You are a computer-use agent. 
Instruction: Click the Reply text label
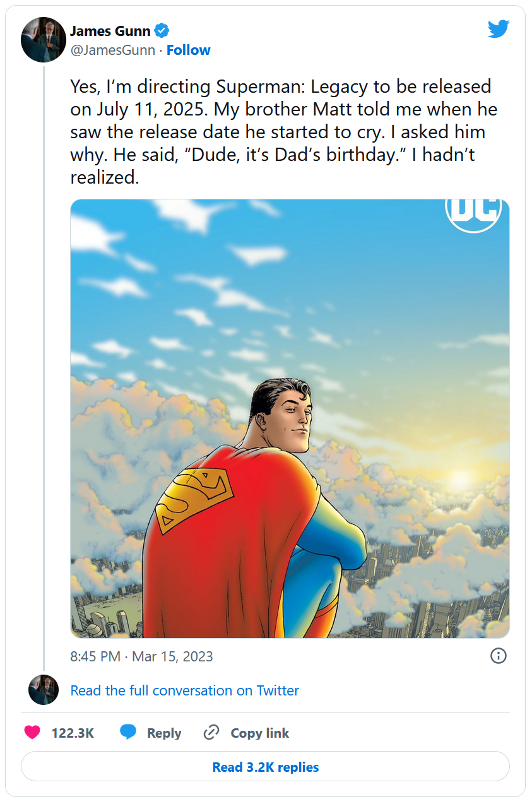(x=164, y=733)
